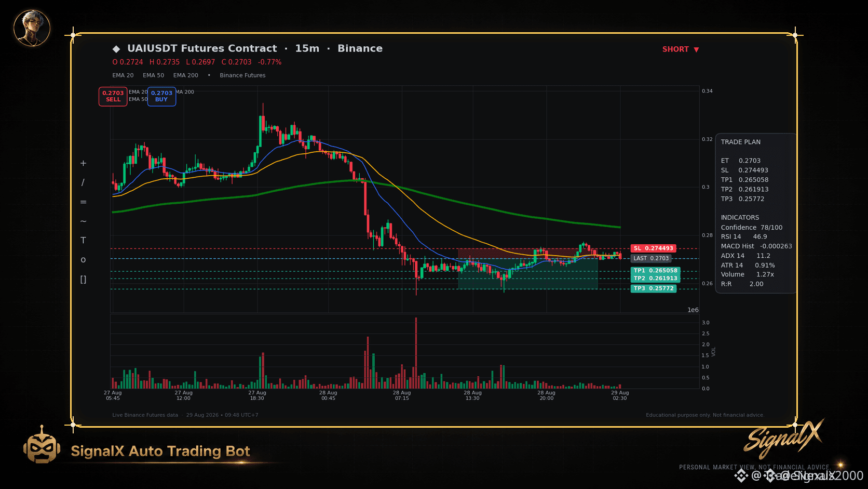Click the -0.77% change value
This screenshot has height=489, width=868.
270,62
